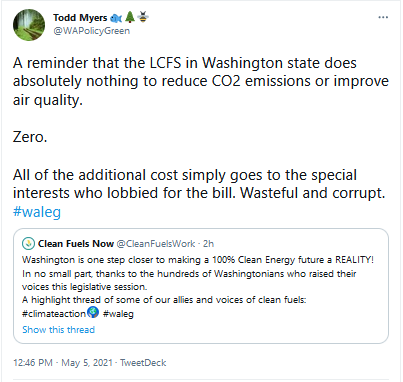
Task: Click the 2h timestamp on quoted tweet
Action: (208, 244)
